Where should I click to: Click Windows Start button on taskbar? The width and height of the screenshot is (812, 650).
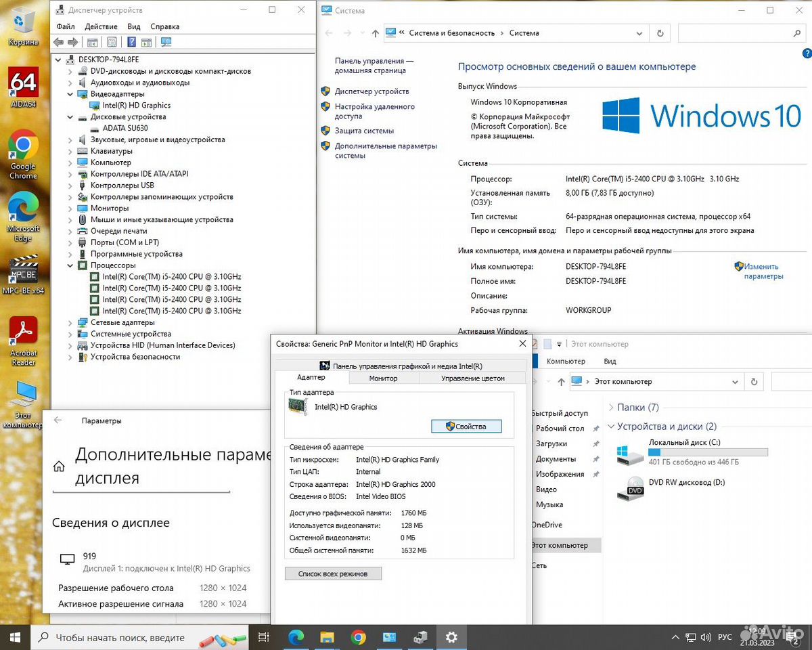click(x=16, y=637)
